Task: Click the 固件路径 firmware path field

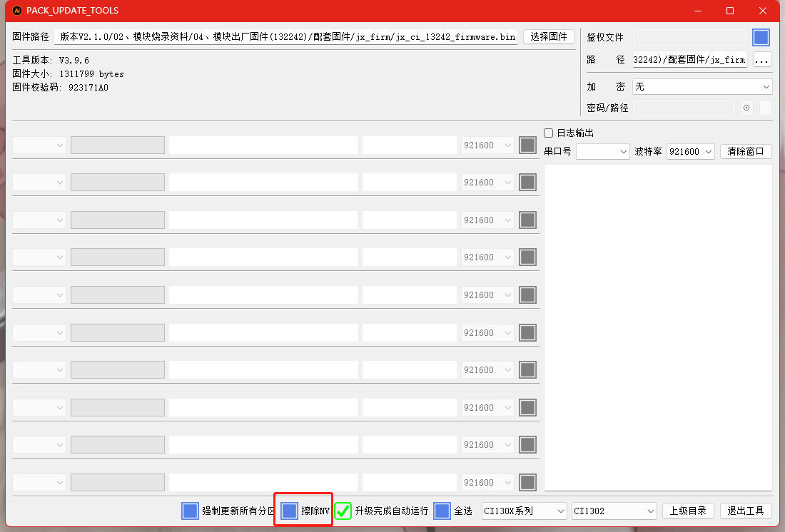Action: 285,37
